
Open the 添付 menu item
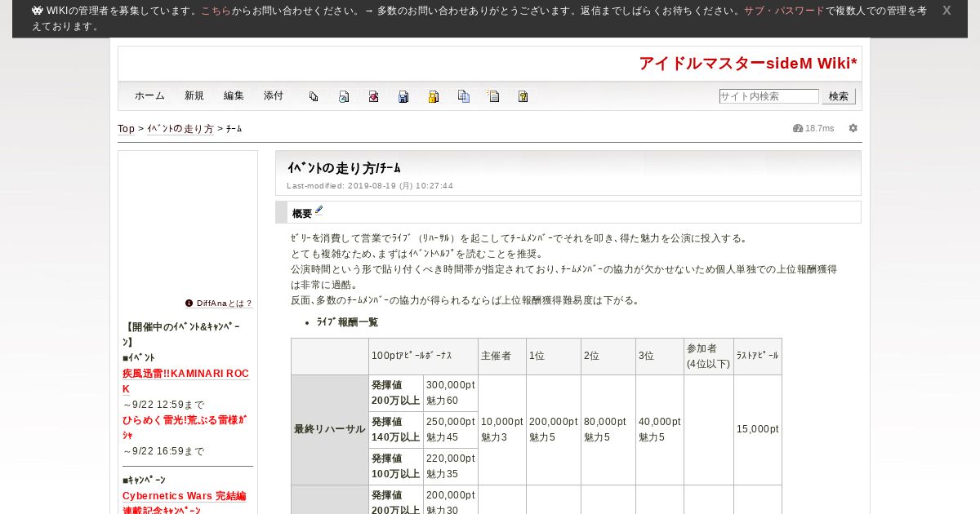point(274,95)
